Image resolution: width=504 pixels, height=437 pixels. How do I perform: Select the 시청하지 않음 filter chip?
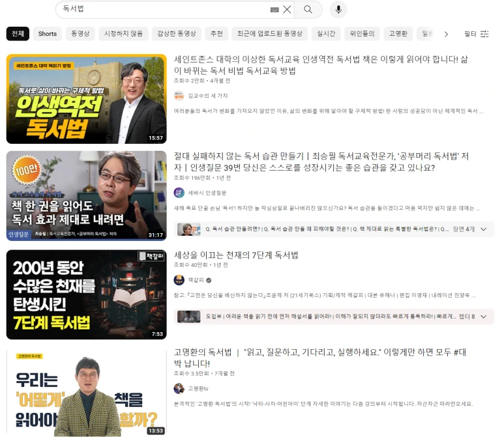(x=123, y=34)
